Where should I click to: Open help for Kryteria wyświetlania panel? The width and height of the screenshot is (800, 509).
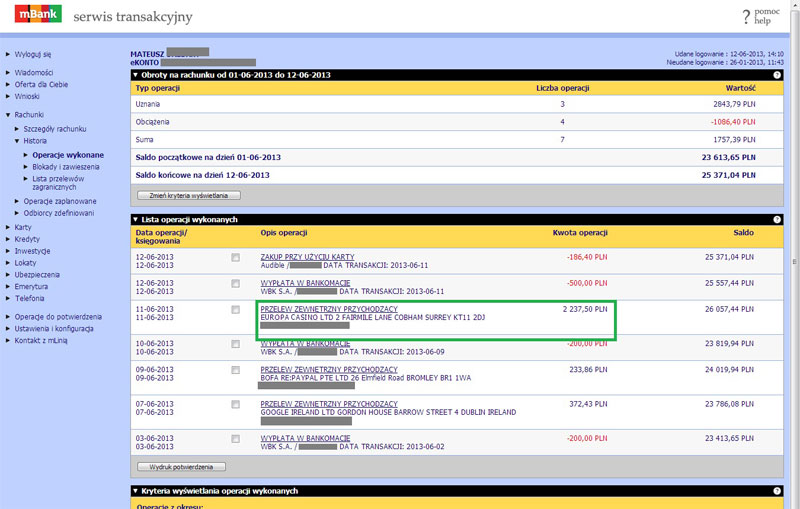click(x=777, y=491)
